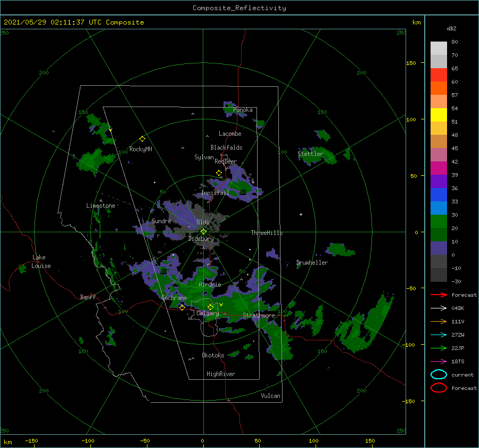The width and height of the screenshot is (479, 448).
Task: Click the yellow marker near RockyMH
Action: [142, 139]
